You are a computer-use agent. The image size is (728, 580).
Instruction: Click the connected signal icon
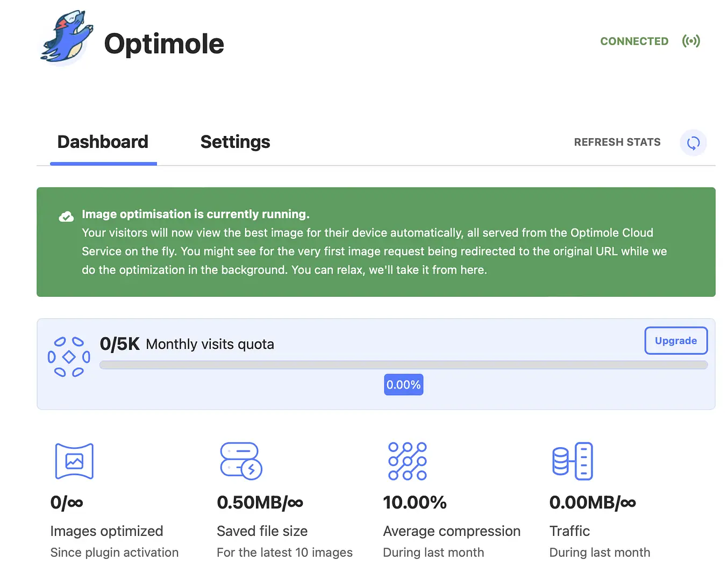(691, 41)
